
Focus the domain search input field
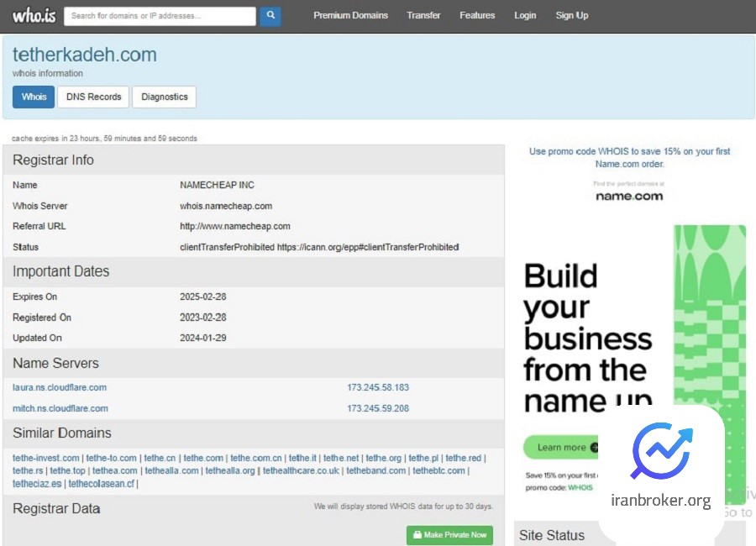[160, 16]
